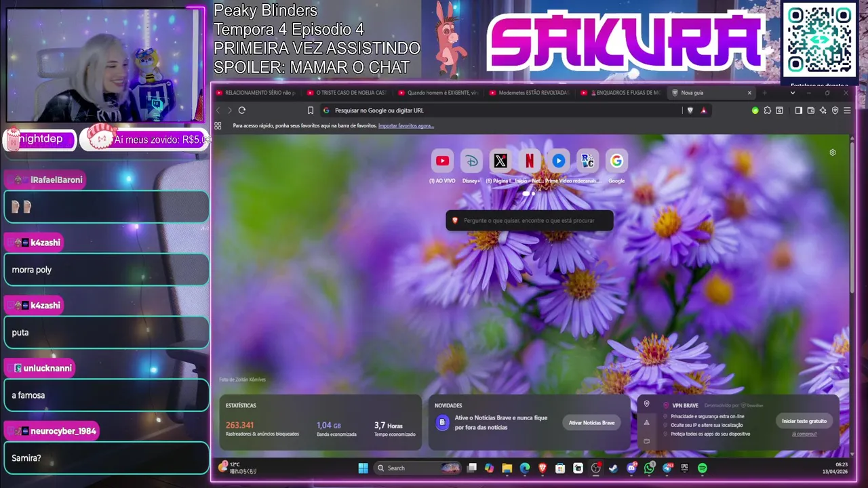Viewport: 868px width, 488px height.
Task: Click the news card document icon
Action: 441,422
